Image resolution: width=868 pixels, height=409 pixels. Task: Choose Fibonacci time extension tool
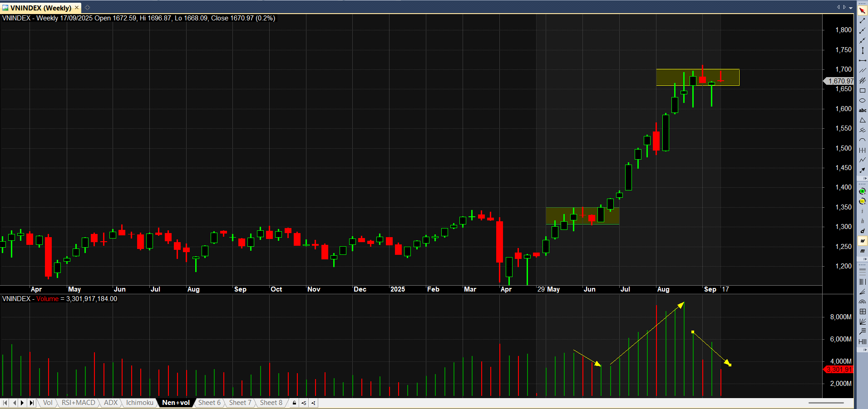click(863, 341)
